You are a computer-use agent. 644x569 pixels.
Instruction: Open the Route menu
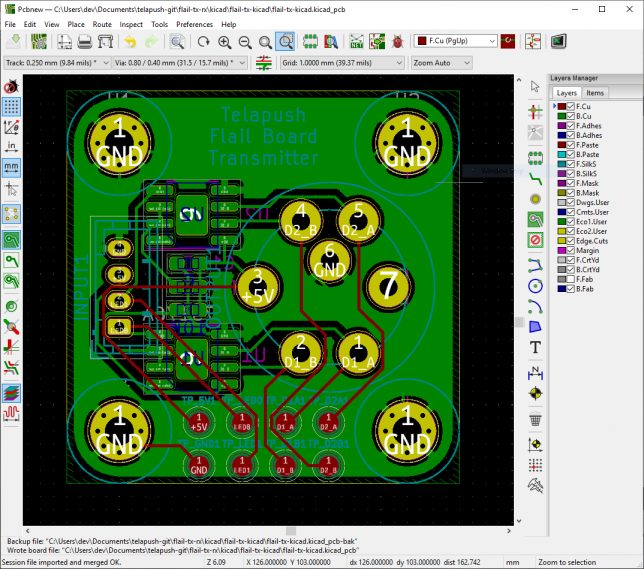[x=102, y=24]
